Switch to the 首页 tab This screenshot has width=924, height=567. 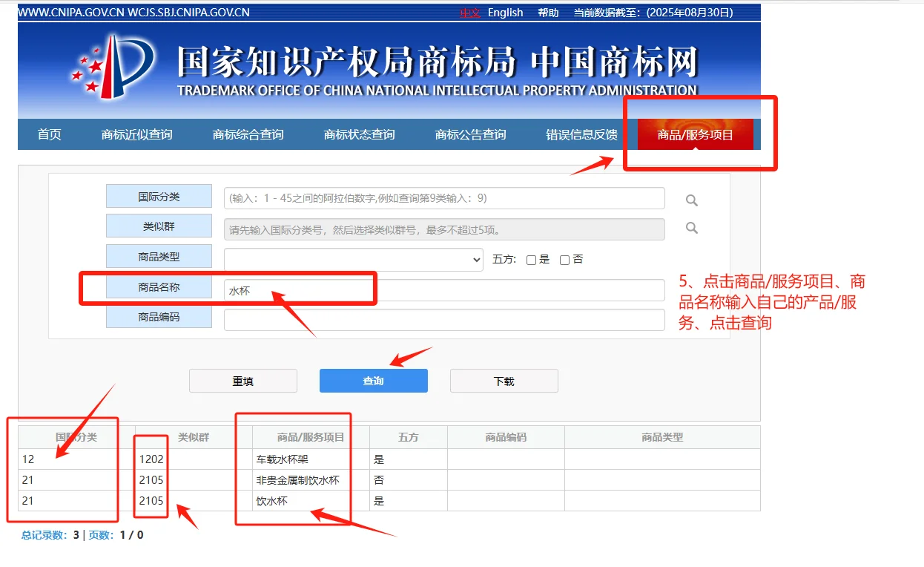point(48,134)
